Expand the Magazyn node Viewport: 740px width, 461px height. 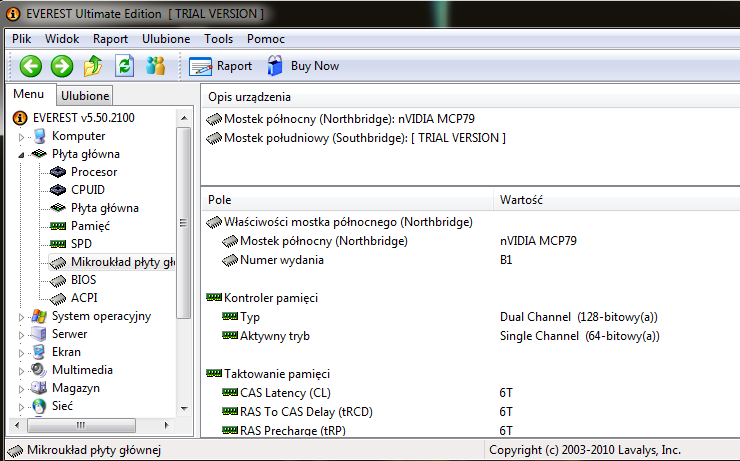coord(21,389)
